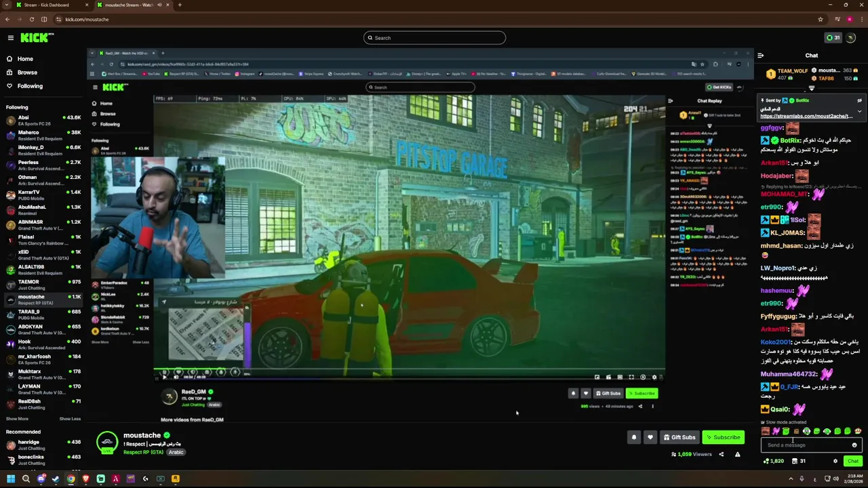Click Show More under Following
The width and height of the screenshot is (868, 488).
17,419
